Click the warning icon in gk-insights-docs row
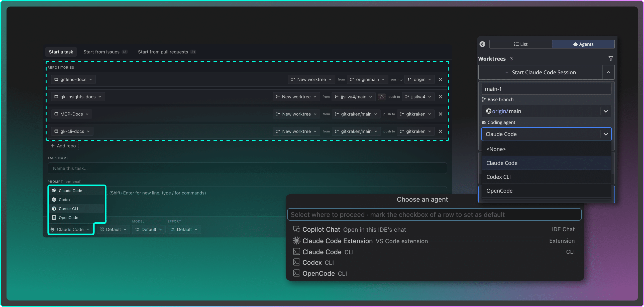The image size is (644, 307). pos(382,97)
